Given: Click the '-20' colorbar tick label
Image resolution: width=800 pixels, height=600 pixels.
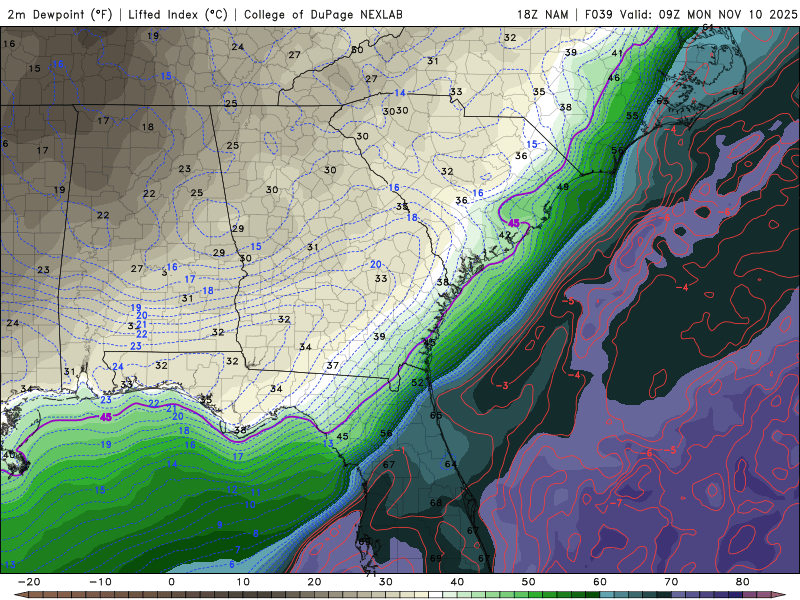Looking at the screenshot, I should (29, 582).
